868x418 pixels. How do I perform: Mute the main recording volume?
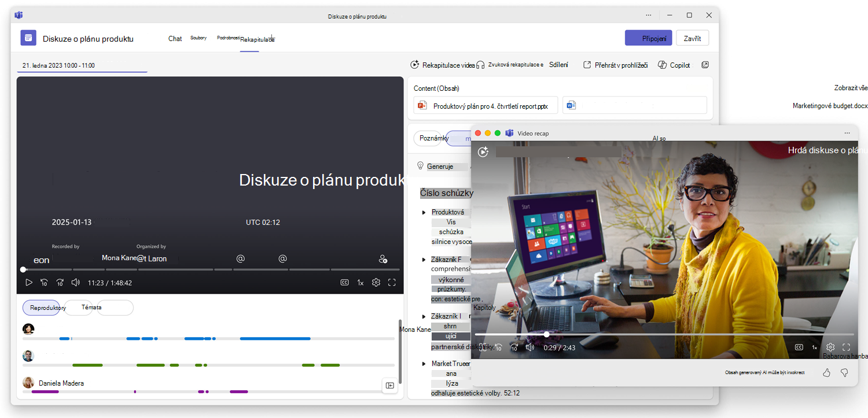(x=75, y=283)
